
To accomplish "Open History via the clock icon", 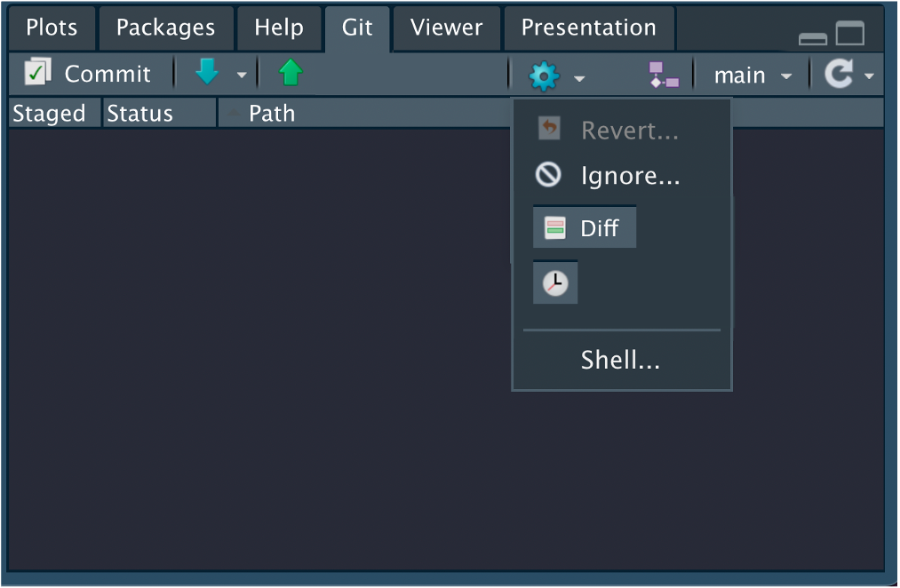I will pos(554,282).
